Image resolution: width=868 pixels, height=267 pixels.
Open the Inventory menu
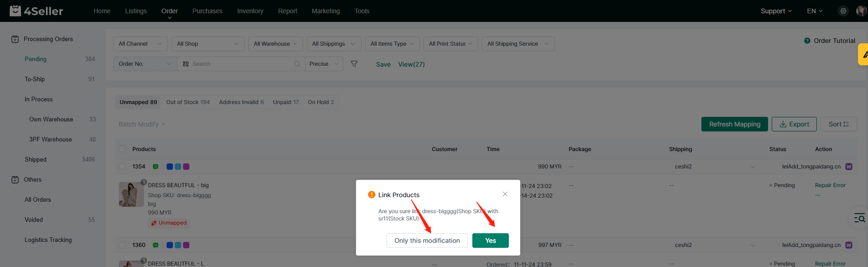(250, 11)
